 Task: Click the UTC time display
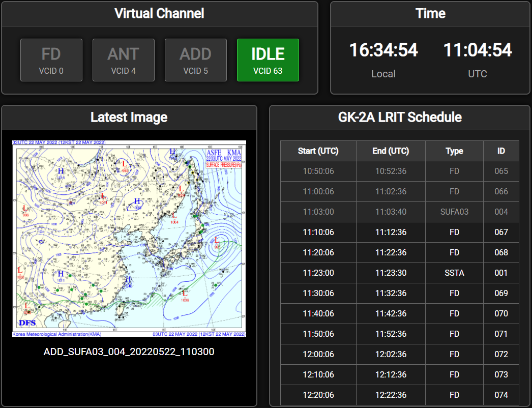tap(478, 49)
